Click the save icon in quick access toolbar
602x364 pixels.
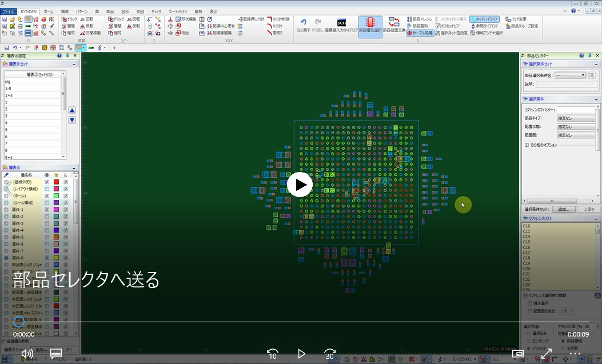[6, 48]
